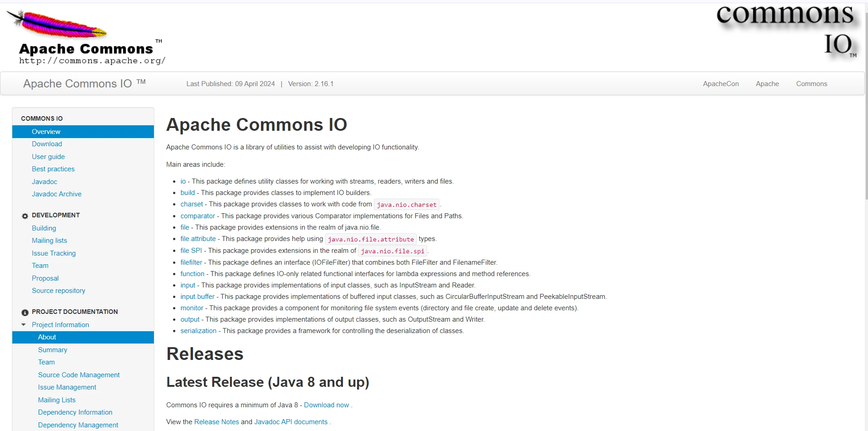868x431 pixels.
Task: Open the Source repository link
Action: [59, 291]
